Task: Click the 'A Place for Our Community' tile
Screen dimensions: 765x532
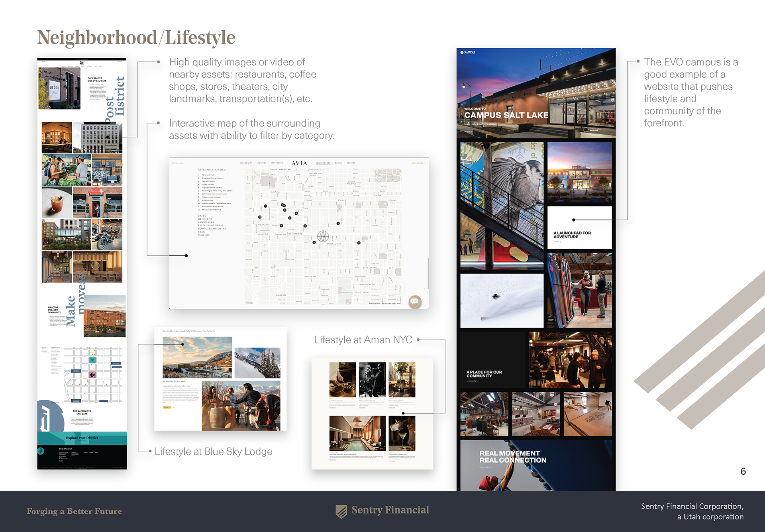Action: (493, 360)
